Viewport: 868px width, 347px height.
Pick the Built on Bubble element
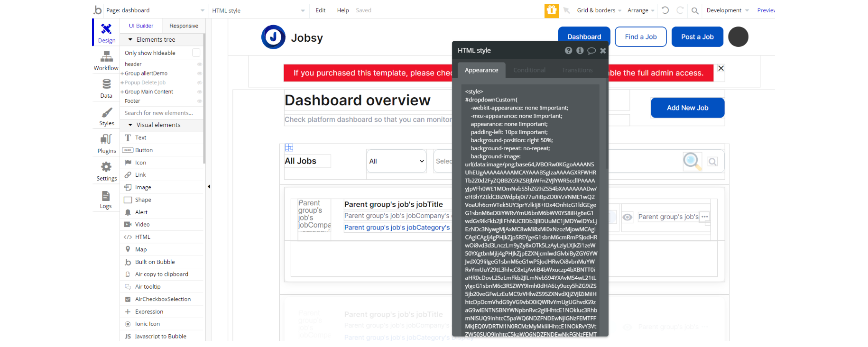162,262
